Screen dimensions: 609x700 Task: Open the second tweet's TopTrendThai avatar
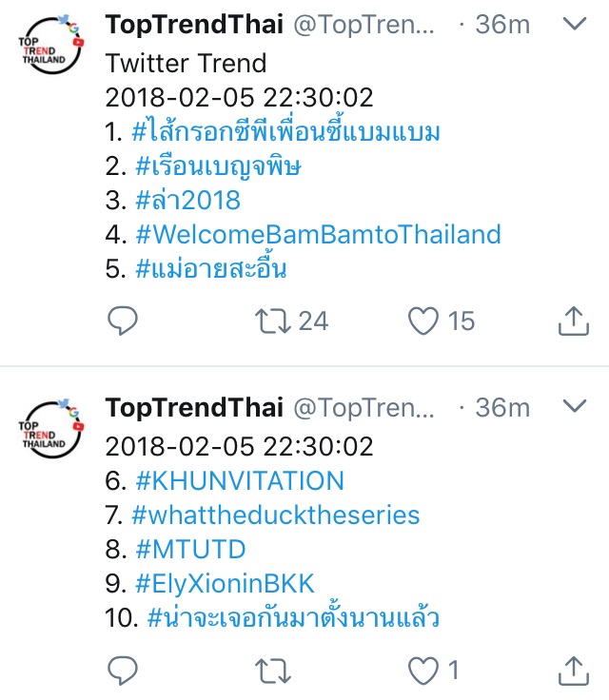point(50,428)
